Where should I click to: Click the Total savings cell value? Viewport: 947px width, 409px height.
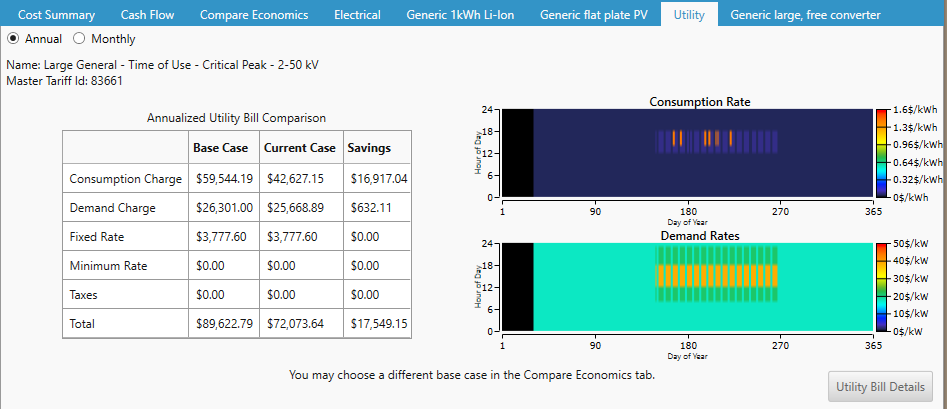point(378,324)
